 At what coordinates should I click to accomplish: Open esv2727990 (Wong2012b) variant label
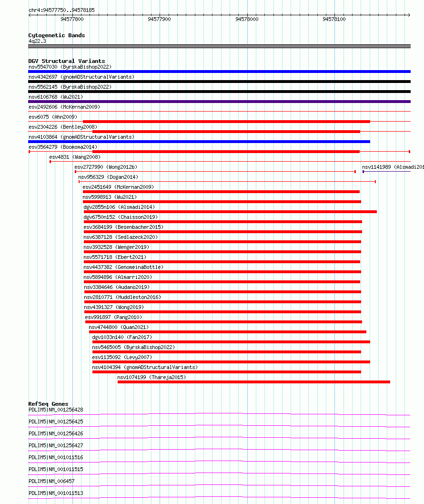click(106, 167)
